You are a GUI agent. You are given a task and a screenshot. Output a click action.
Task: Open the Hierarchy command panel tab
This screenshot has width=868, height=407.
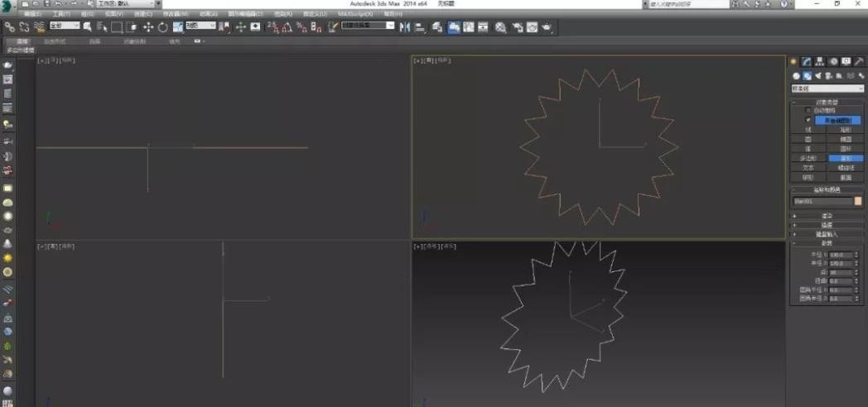click(x=819, y=62)
